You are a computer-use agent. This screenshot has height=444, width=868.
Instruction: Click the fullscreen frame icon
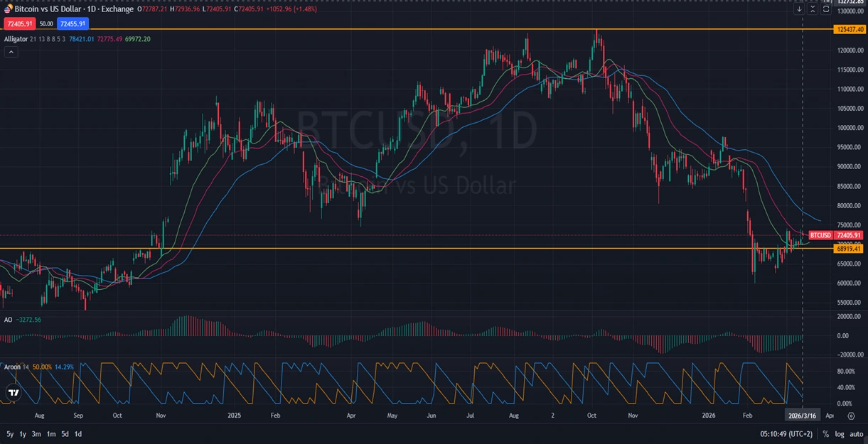(826, 9)
